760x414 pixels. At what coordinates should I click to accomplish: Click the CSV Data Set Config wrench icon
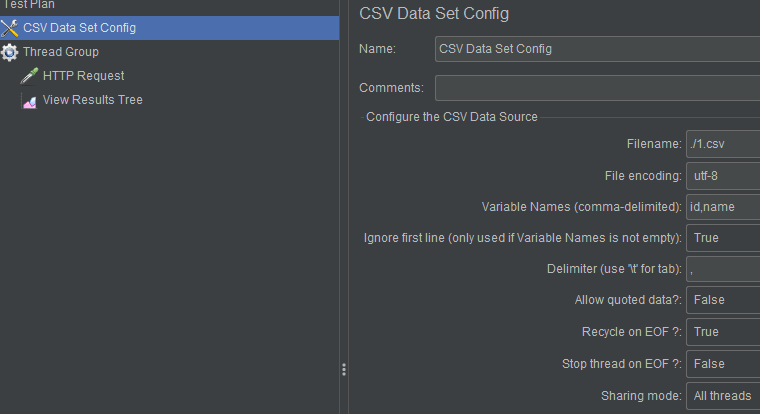pos(10,28)
